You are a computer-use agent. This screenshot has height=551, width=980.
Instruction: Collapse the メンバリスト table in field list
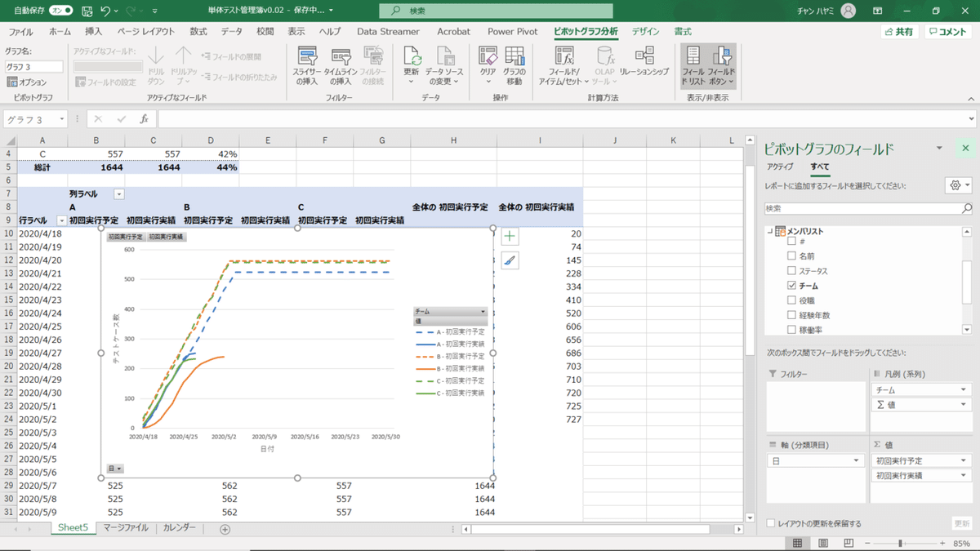click(769, 231)
